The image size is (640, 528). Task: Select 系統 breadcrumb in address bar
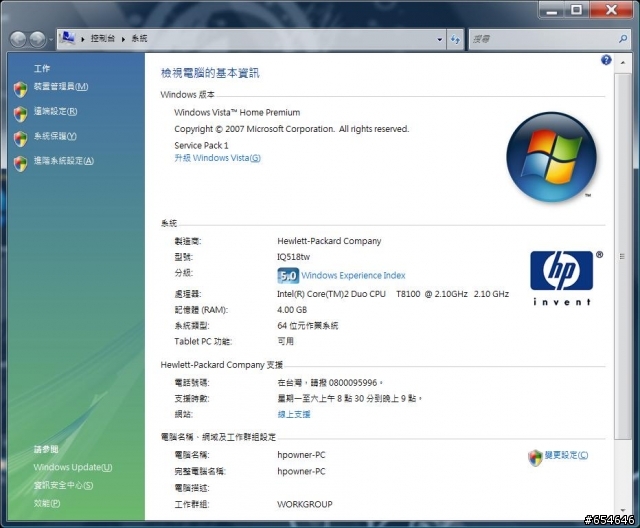pos(139,38)
